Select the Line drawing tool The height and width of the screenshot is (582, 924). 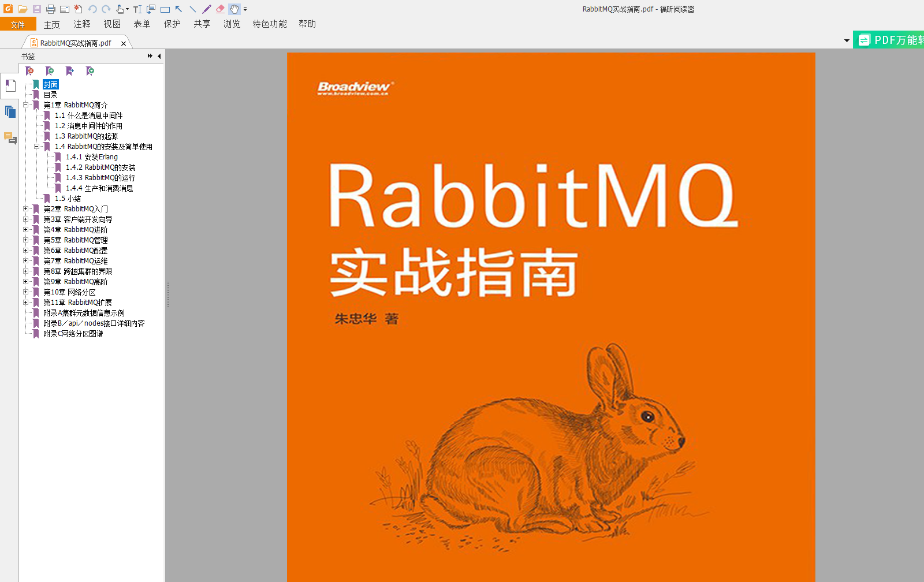tap(193, 9)
